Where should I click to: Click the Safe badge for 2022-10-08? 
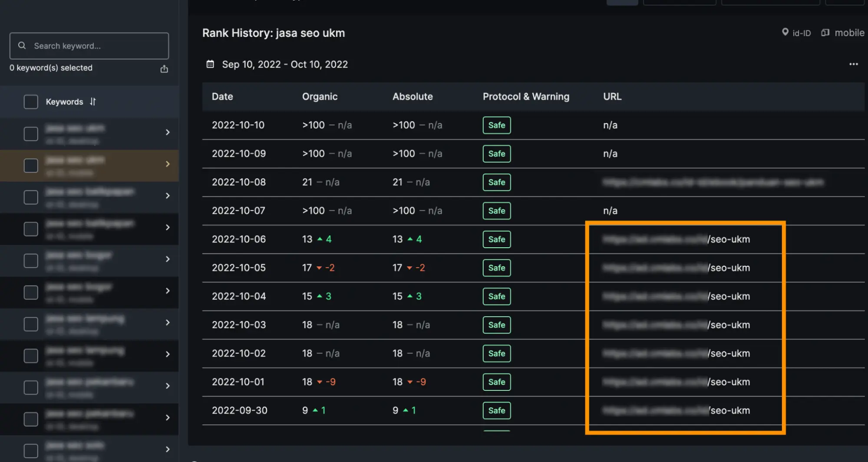click(497, 182)
